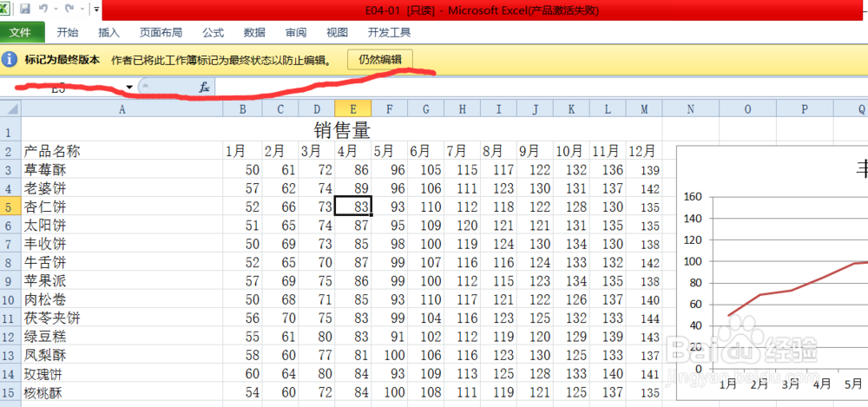Select column B header
This screenshot has height=407, width=868.
(242, 109)
